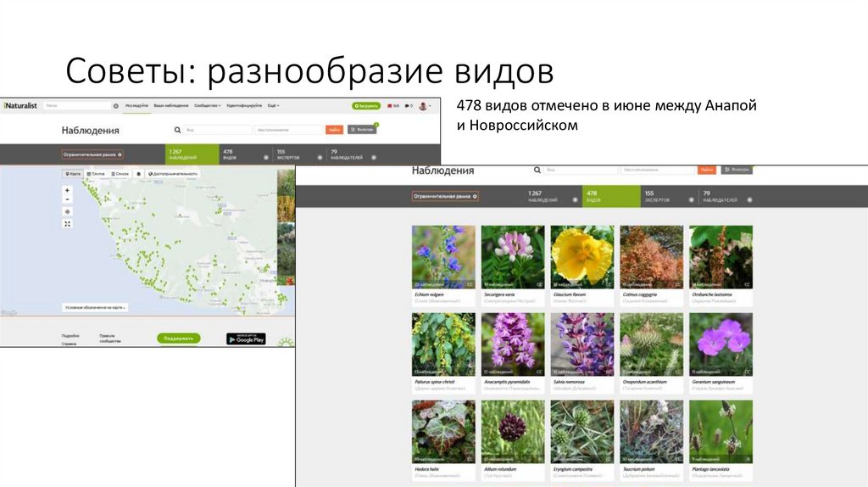The width and height of the screenshot is (868, 487).
Task: Remove the Ограничительная рамка filter in the map window
Action: 120,154
